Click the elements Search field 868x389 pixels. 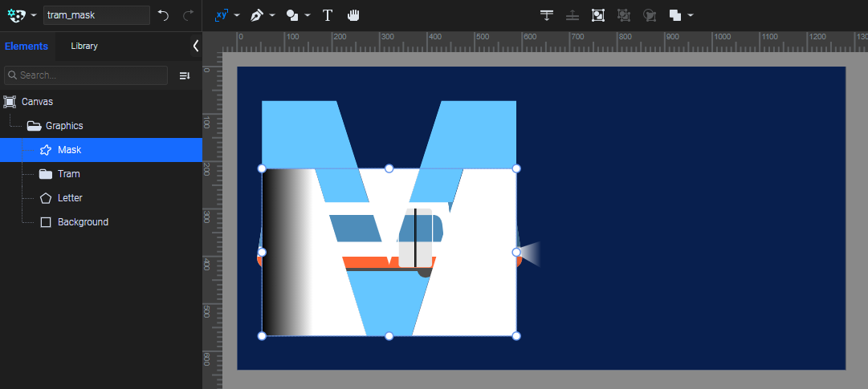pyautogui.click(x=86, y=75)
